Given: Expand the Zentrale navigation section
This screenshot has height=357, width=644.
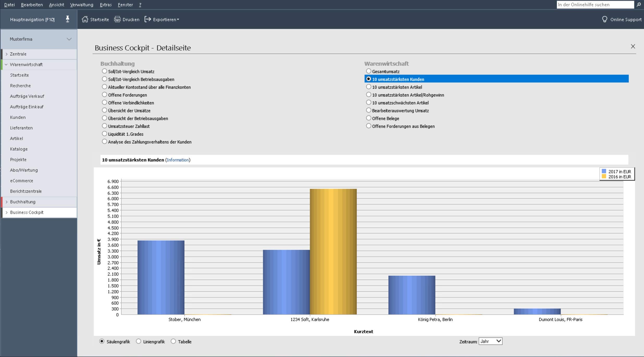Looking at the screenshot, I should coord(7,54).
